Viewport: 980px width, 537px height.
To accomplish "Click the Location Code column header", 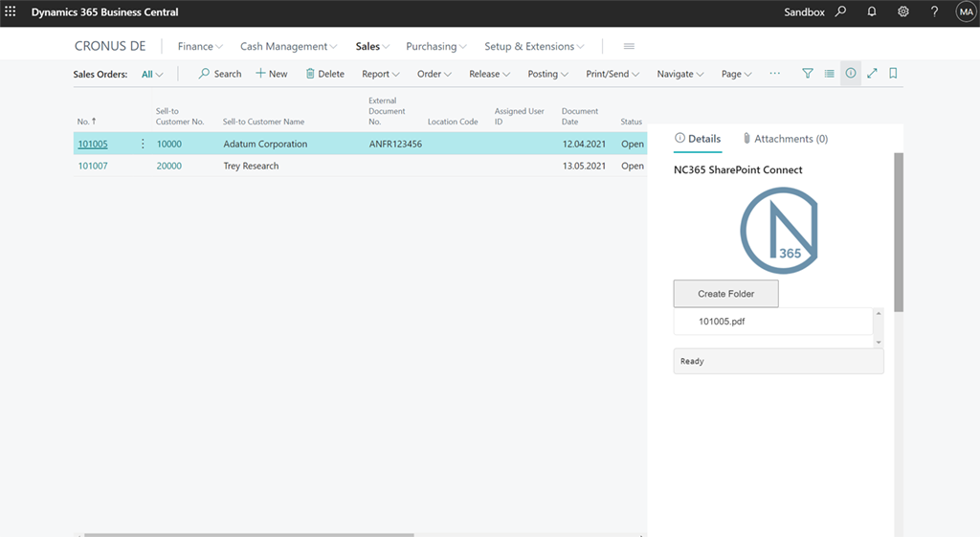I will click(x=453, y=122).
